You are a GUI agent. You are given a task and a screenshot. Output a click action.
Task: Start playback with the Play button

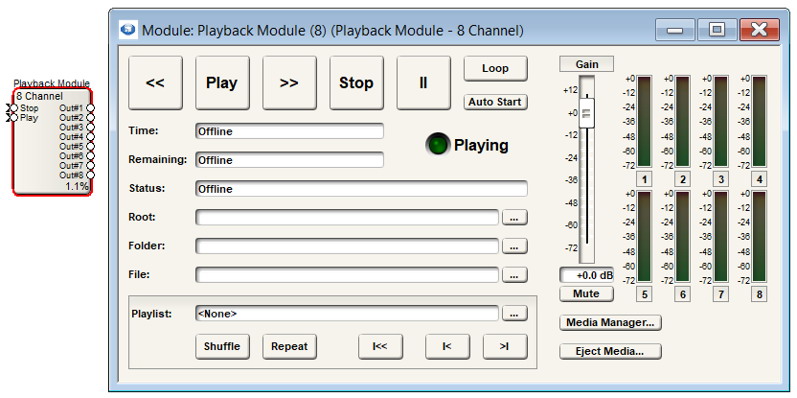click(222, 83)
